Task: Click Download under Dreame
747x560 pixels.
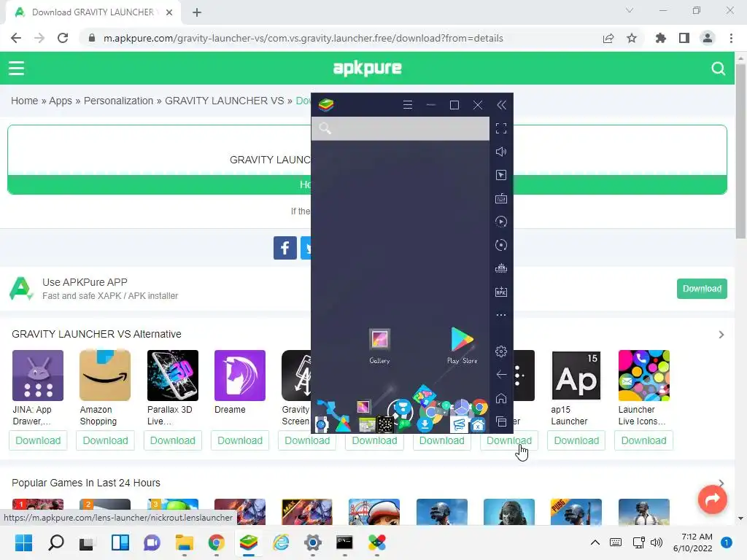Action: point(239,440)
